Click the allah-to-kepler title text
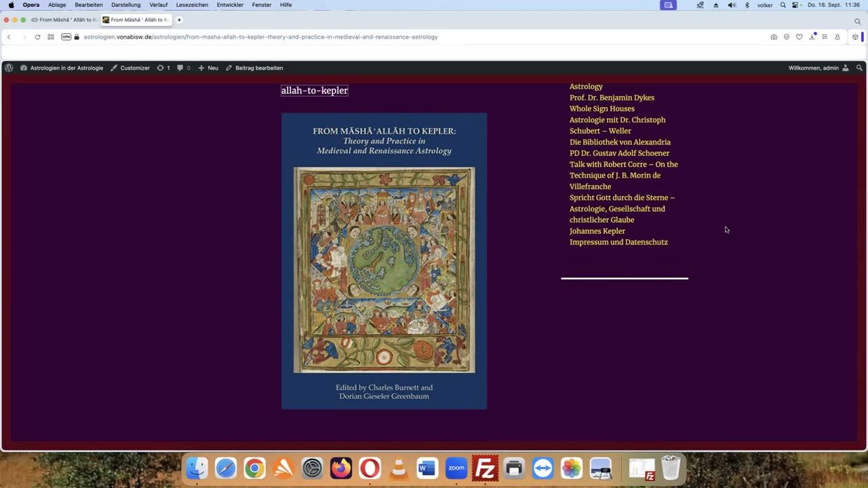 click(315, 90)
